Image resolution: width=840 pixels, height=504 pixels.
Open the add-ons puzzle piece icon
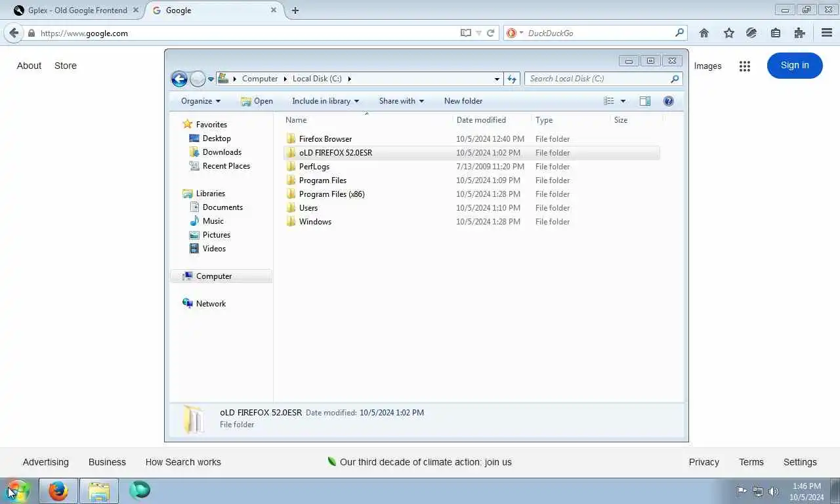[x=799, y=33]
